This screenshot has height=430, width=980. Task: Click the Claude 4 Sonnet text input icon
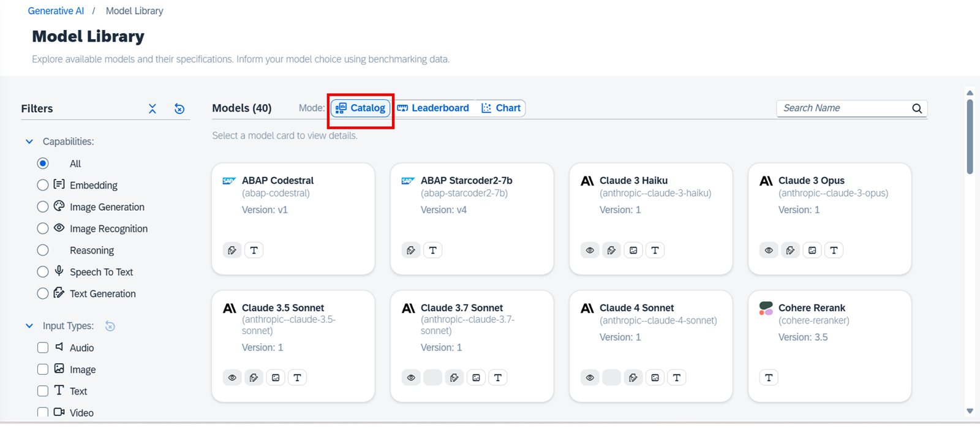tap(677, 377)
